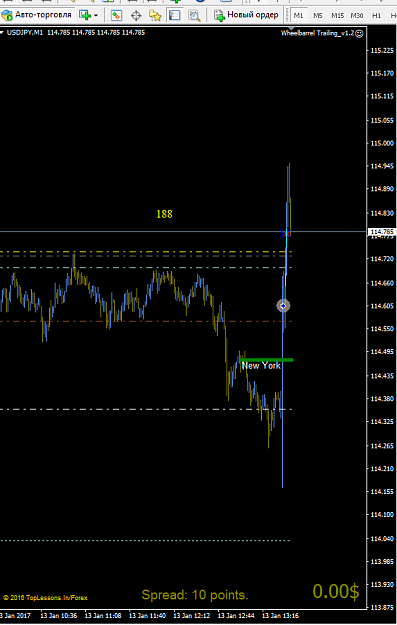Click the 0.00$ profit label
The image size is (397, 625).
coord(336,591)
